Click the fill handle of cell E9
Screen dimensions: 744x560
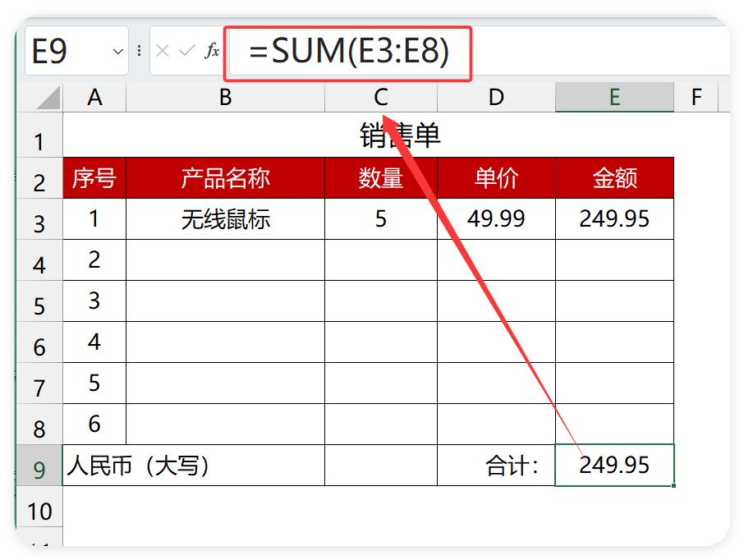point(673,485)
